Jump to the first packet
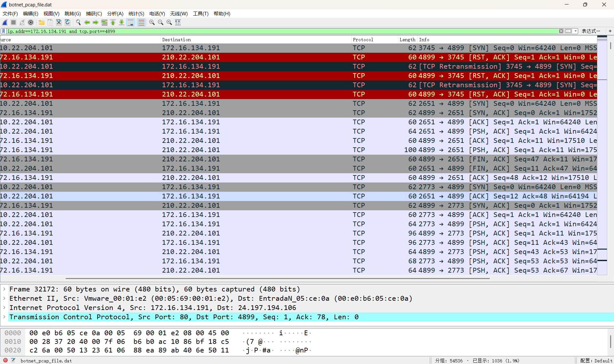The height and width of the screenshot is (364, 614). (x=113, y=22)
